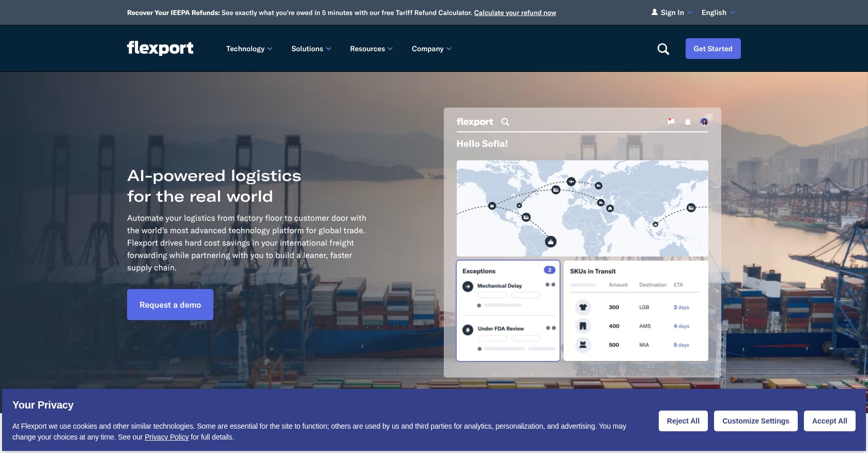Click the SKU icon in the 500 row
Viewport: 868px width, 453px height.
583,345
